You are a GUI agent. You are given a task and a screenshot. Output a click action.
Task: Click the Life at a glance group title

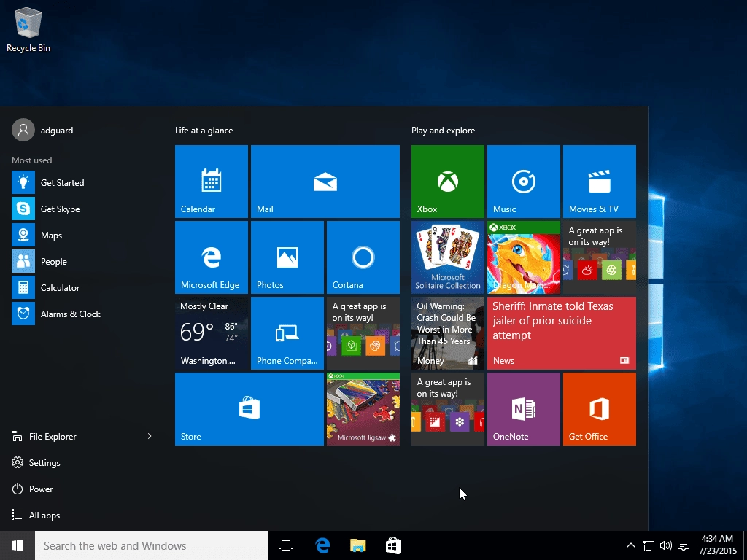204,130
